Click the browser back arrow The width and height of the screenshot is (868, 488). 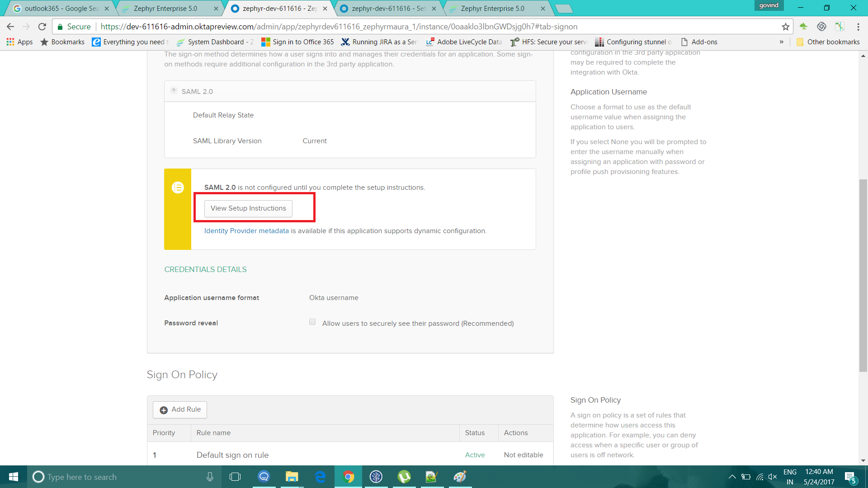[10, 27]
